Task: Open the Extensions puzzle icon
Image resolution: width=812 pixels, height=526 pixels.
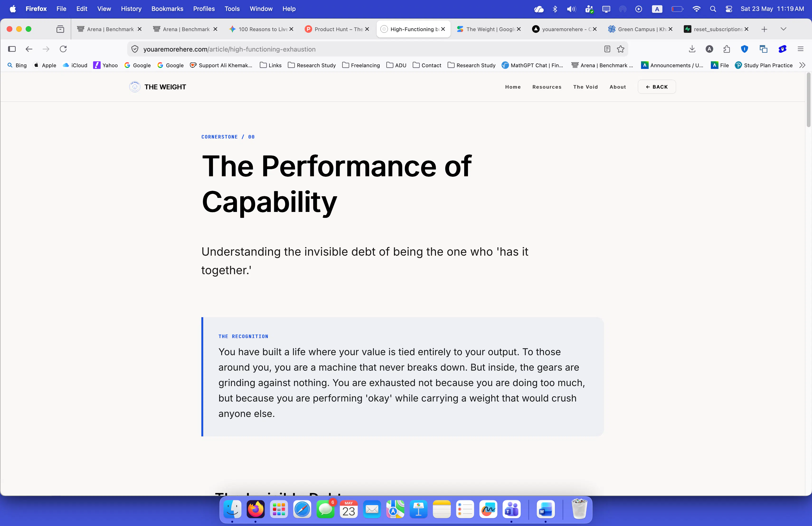Action: 727,49
